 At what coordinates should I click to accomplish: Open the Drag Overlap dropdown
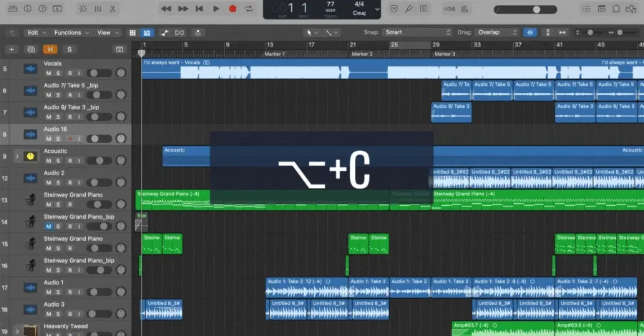coord(497,32)
